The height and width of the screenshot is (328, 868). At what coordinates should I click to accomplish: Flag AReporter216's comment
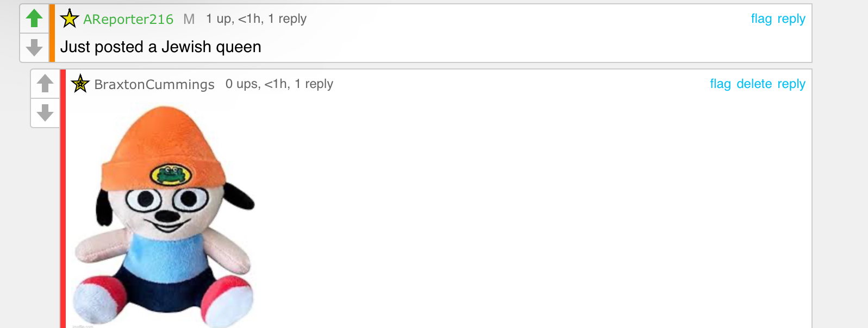[761, 19]
